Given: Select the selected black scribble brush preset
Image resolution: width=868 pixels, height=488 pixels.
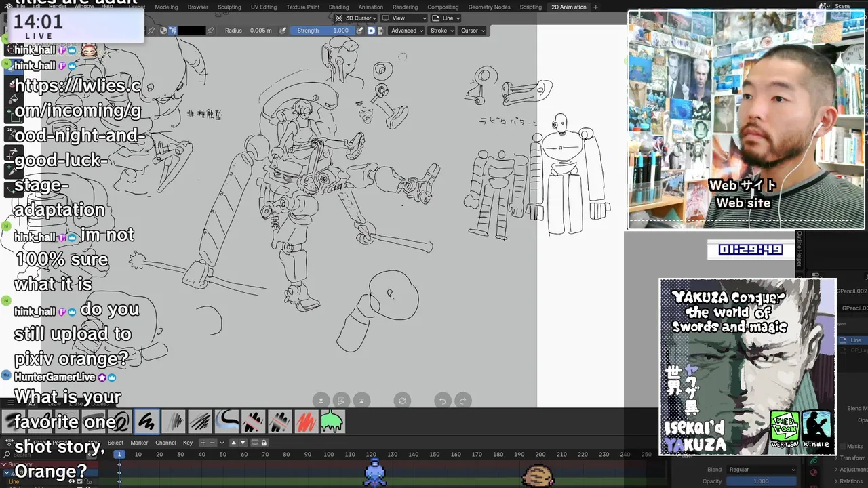Looking at the screenshot, I should pos(146,422).
